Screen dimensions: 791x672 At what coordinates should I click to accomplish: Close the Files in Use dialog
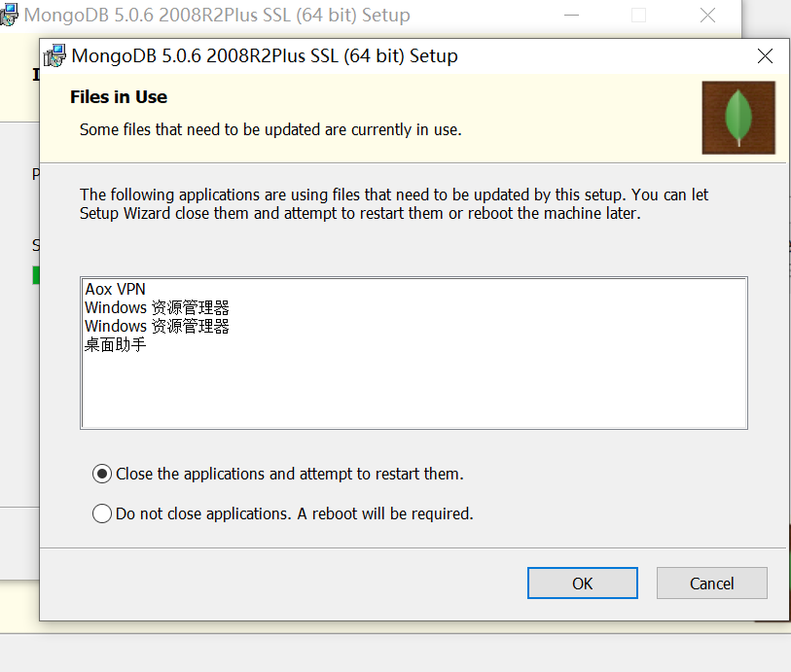tap(765, 56)
